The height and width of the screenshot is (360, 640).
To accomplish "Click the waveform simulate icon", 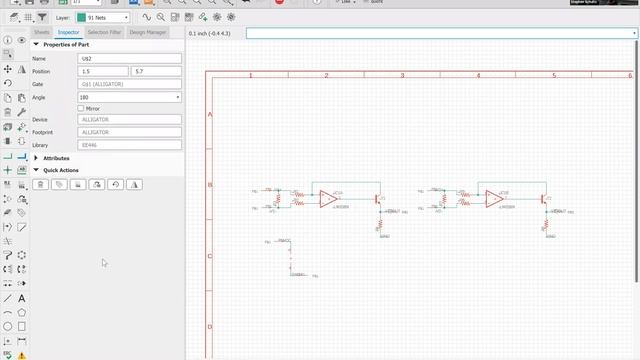I will 147,17.
